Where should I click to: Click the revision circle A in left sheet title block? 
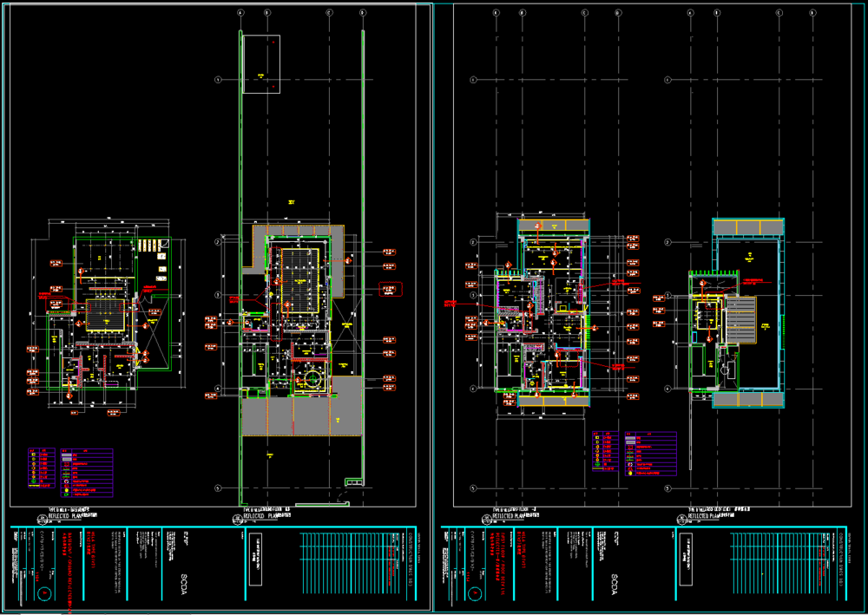click(x=45, y=593)
